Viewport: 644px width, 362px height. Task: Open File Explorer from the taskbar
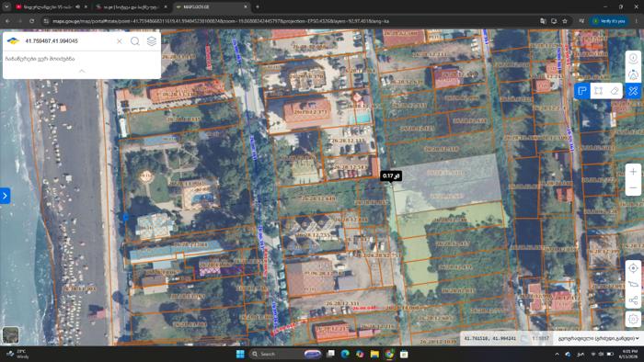tap(374, 354)
